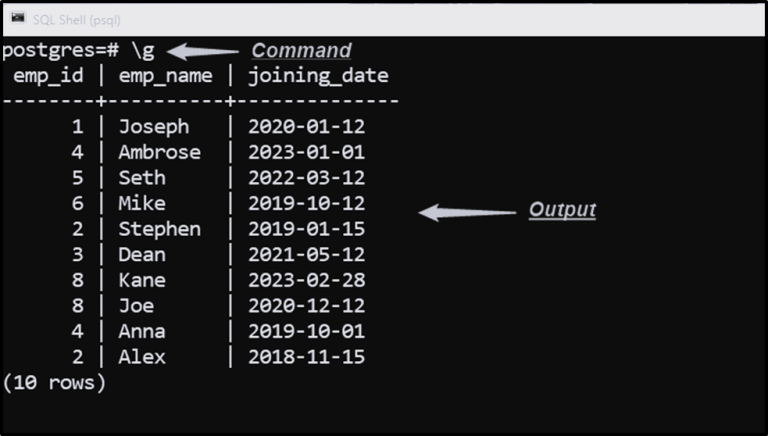Click the (10 rows) result count
The image size is (768, 436).
pos(54,383)
